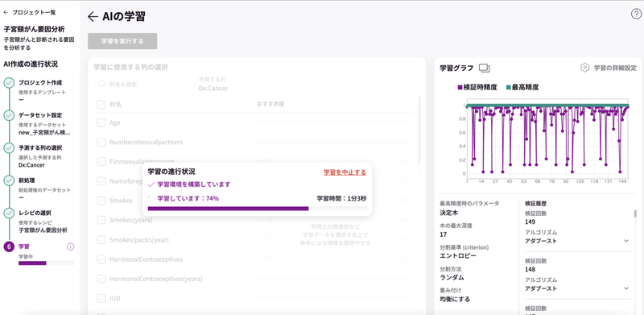This screenshot has width=644, height=315.
Task: Click the 学習時間：1分3秒 text
Action: click(341, 198)
